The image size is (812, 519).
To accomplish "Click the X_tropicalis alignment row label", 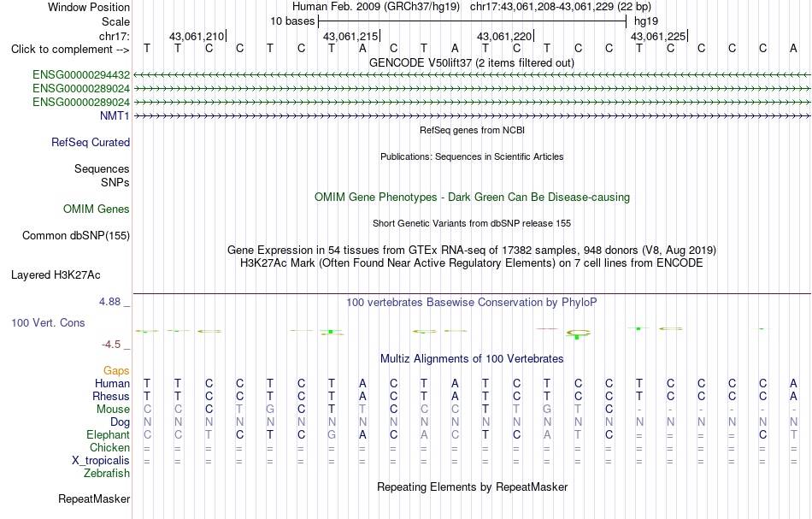I will point(101,461).
